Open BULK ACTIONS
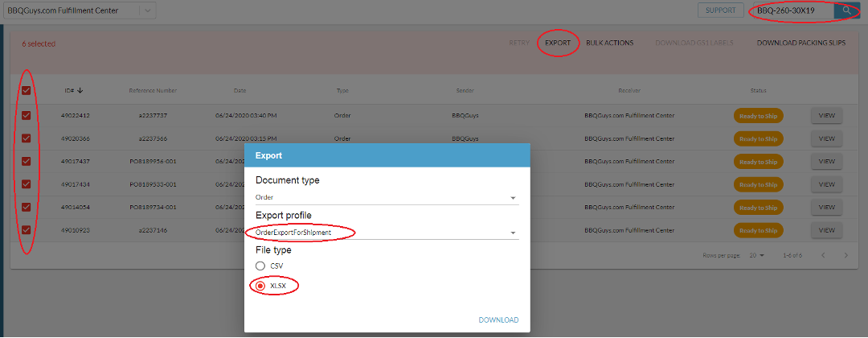 click(609, 43)
